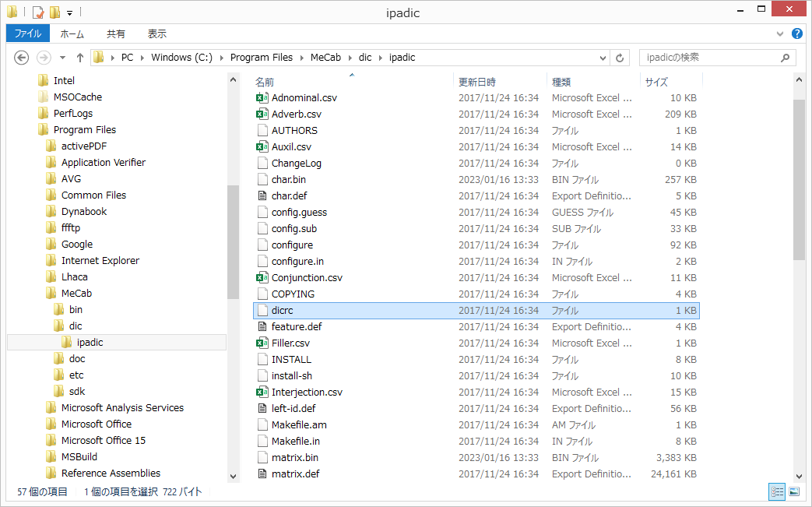Open Help via the blue question mark icon

(x=797, y=34)
